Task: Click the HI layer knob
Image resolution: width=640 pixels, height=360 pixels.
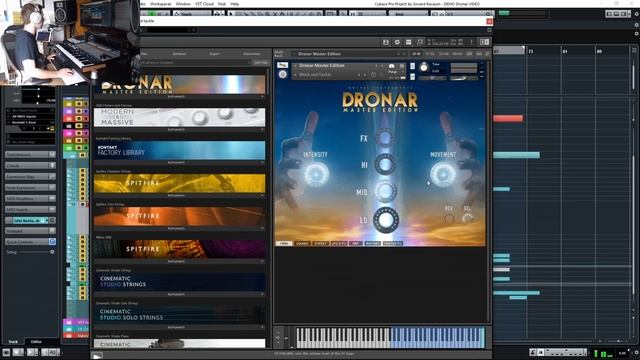Action: 385,164
